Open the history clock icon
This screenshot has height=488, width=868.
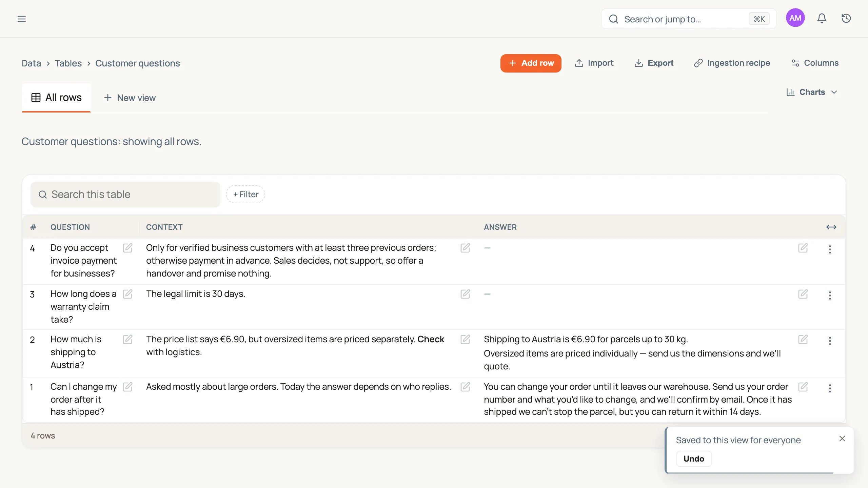click(x=846, y=18)
